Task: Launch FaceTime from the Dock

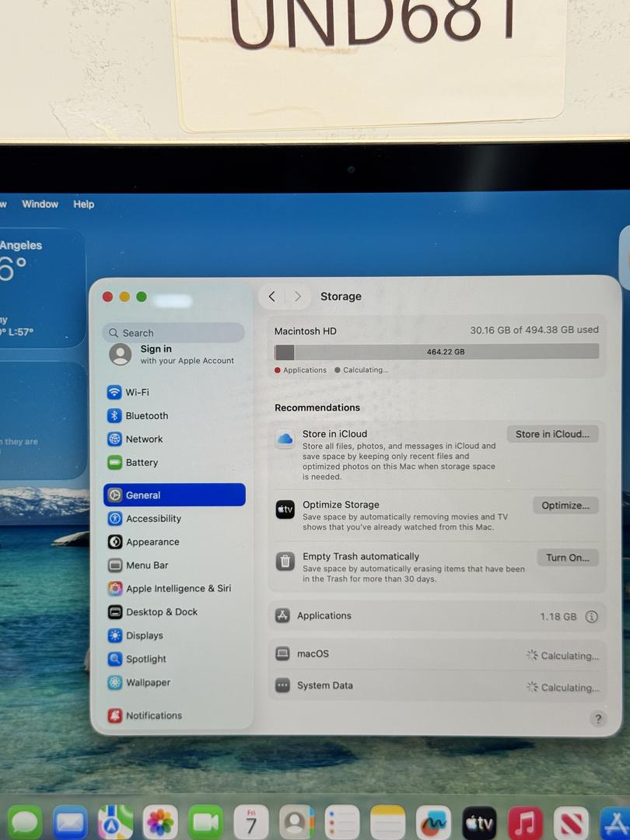Action: pos(205,822)
